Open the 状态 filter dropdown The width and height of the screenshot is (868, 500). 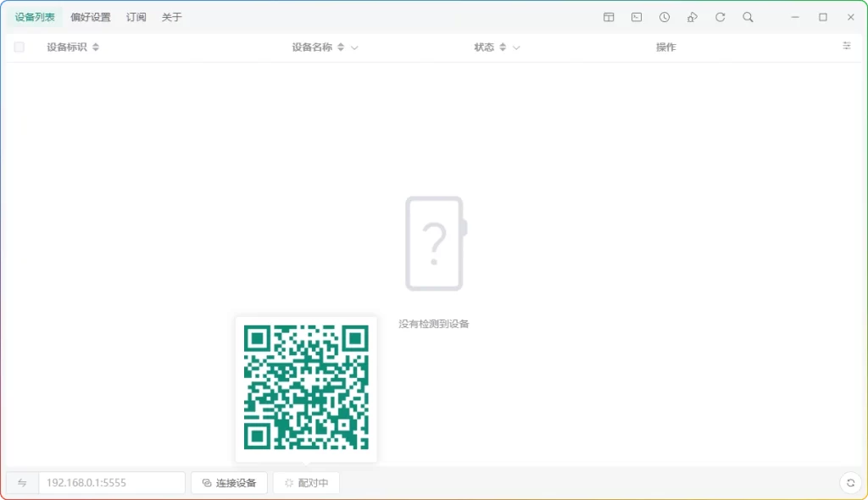coord(515,47)
